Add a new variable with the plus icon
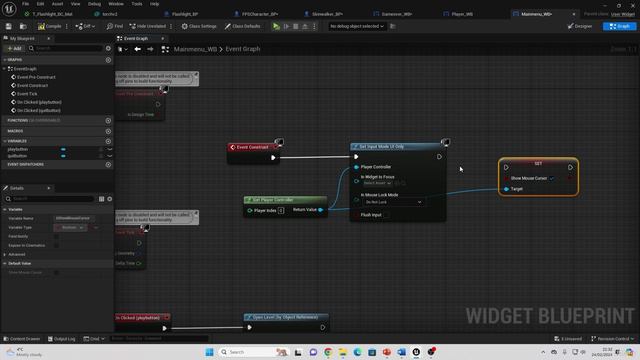The height and width of the screenshot is (360, 640). (108, 141)
